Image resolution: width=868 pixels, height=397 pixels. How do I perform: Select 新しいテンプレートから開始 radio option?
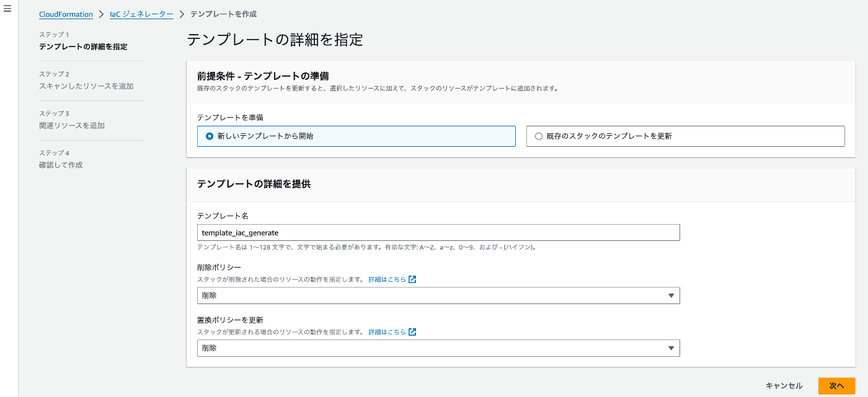click(x=210, y=136)
